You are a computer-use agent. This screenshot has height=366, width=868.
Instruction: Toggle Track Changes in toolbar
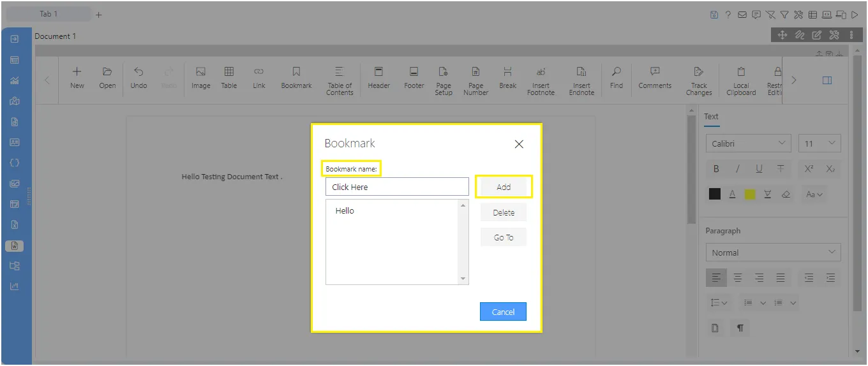tap(699, 80)
